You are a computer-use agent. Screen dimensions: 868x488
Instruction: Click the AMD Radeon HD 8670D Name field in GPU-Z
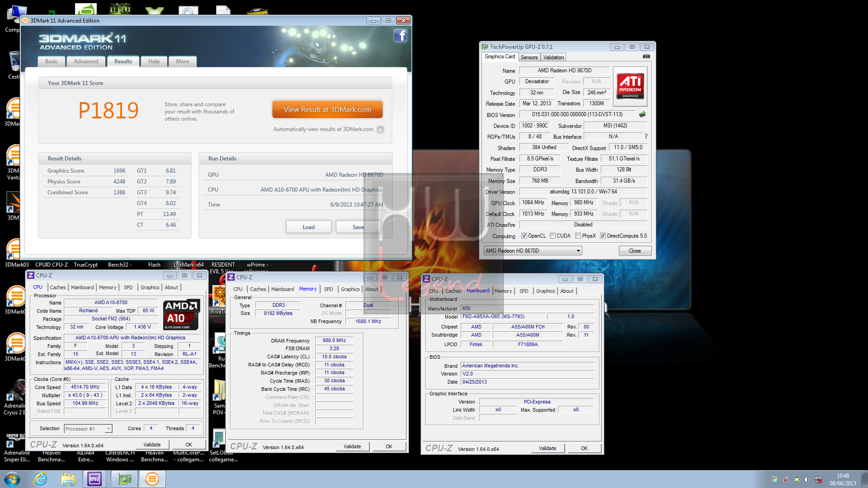pos(564,70)
